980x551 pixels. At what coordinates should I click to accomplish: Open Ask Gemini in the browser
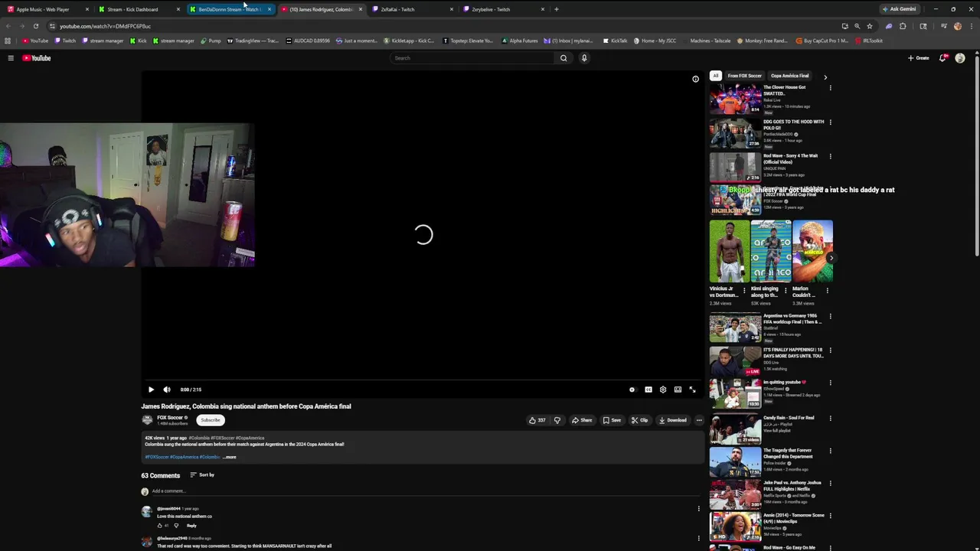(900, 9)
